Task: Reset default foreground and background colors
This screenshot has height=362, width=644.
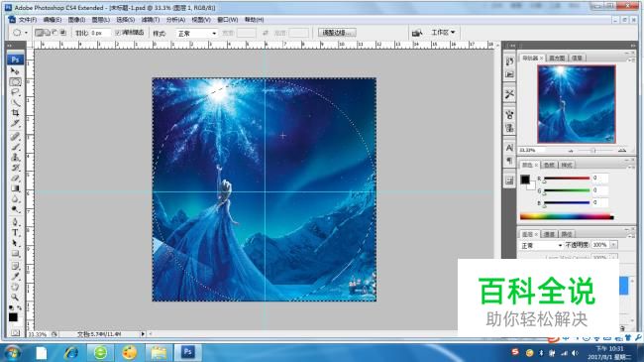Action: [x=11, y=307]
